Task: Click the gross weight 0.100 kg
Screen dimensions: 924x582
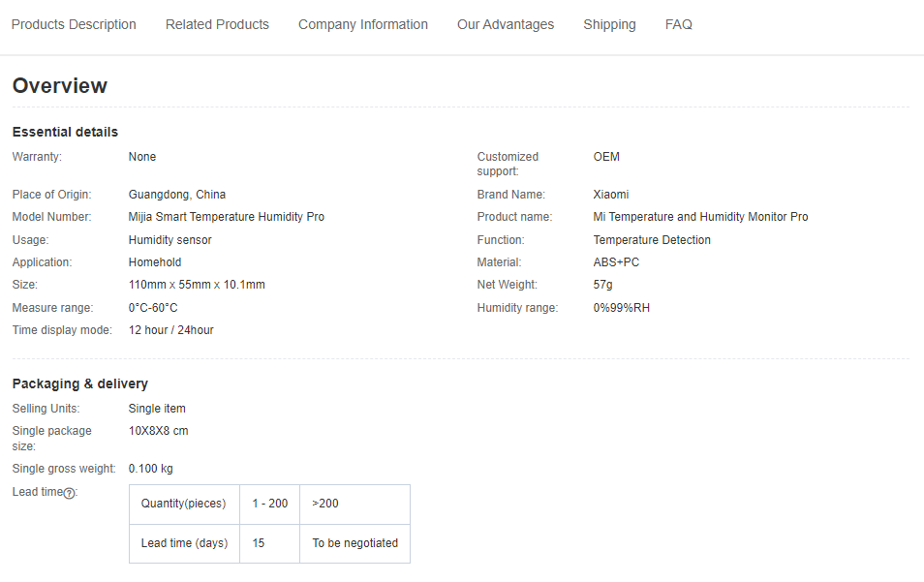Action: click(151, 469)
